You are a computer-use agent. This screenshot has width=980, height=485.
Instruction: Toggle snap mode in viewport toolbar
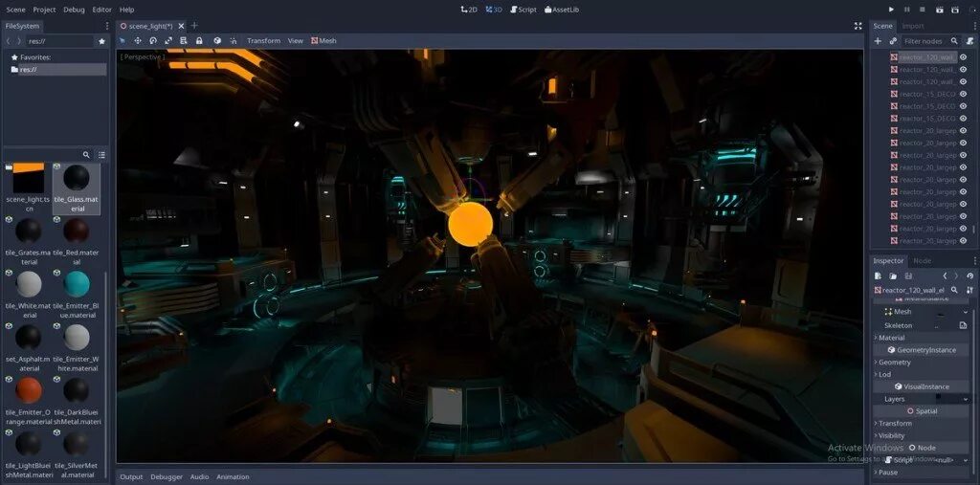(234, 40)
